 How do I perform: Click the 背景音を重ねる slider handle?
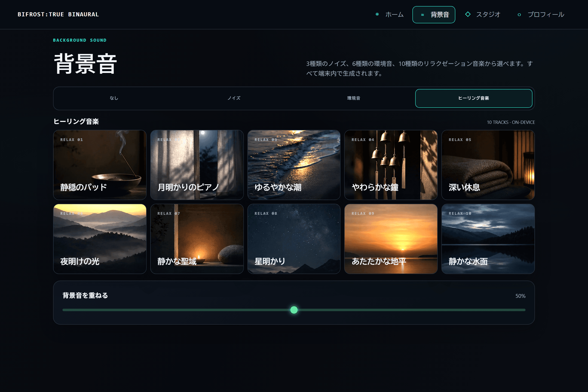tap(294, 310)
